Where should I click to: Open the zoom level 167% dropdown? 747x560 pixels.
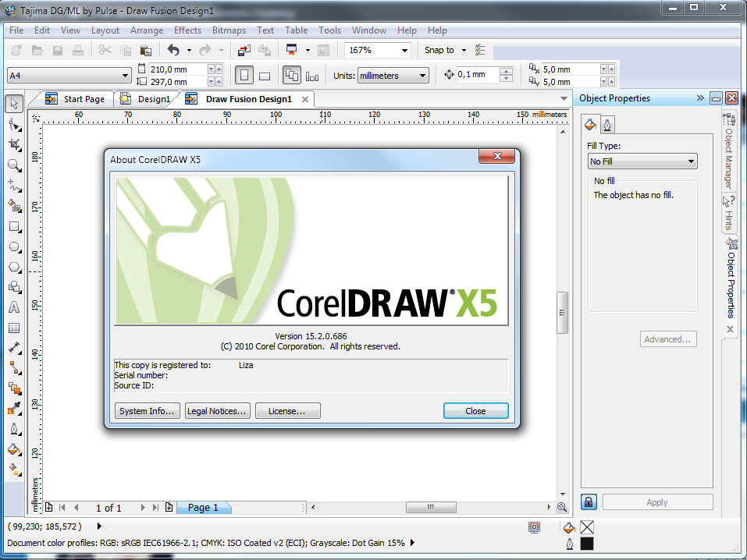404,50
